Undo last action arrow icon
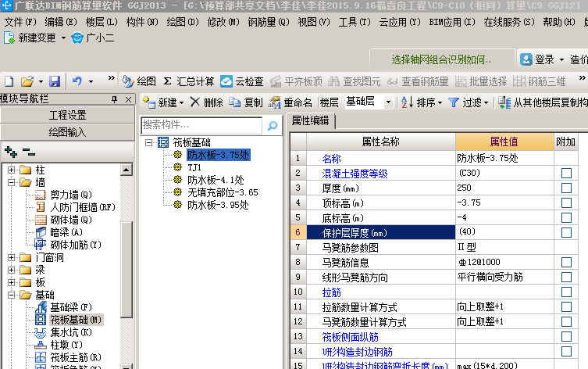 [x=77, y=81]
